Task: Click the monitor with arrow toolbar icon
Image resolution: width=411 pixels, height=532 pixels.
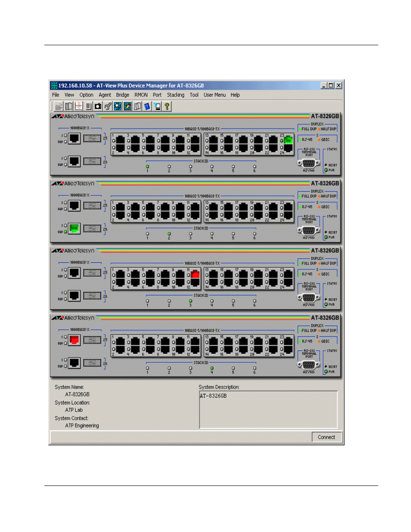Action: pos(157,106)
